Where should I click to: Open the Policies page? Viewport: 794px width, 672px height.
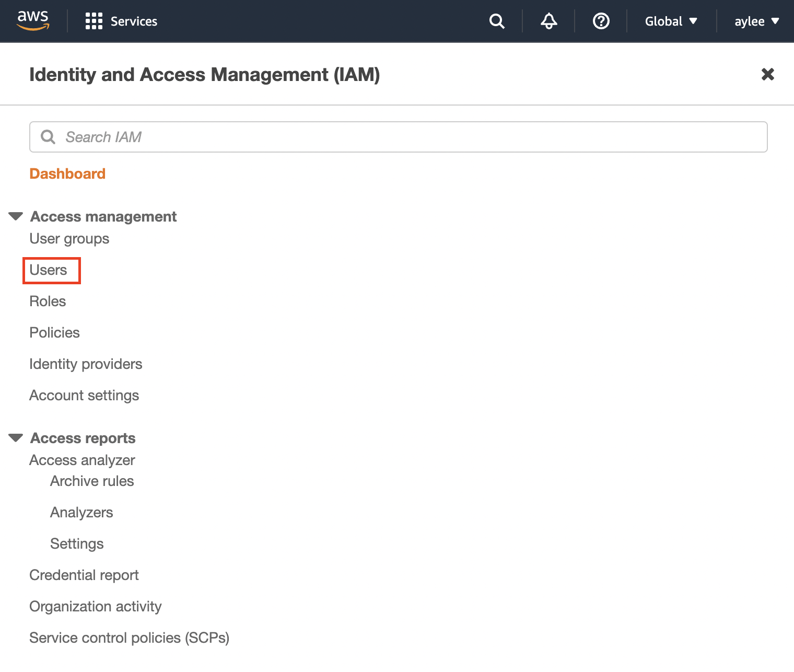tap(55, 333)
